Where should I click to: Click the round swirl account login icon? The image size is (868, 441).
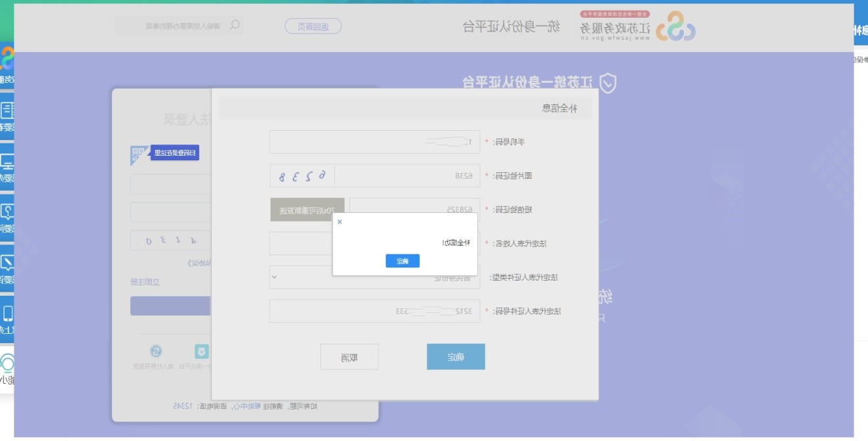tap(157, 351)
